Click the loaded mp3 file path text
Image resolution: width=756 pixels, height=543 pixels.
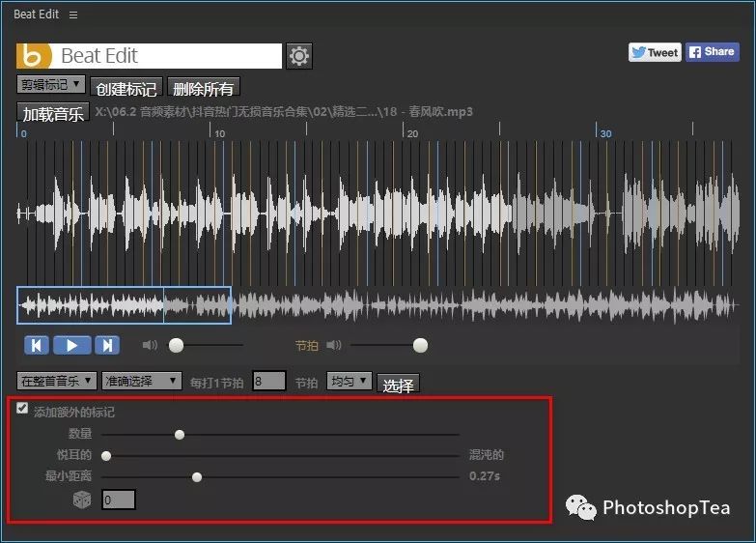click(284, 112)
